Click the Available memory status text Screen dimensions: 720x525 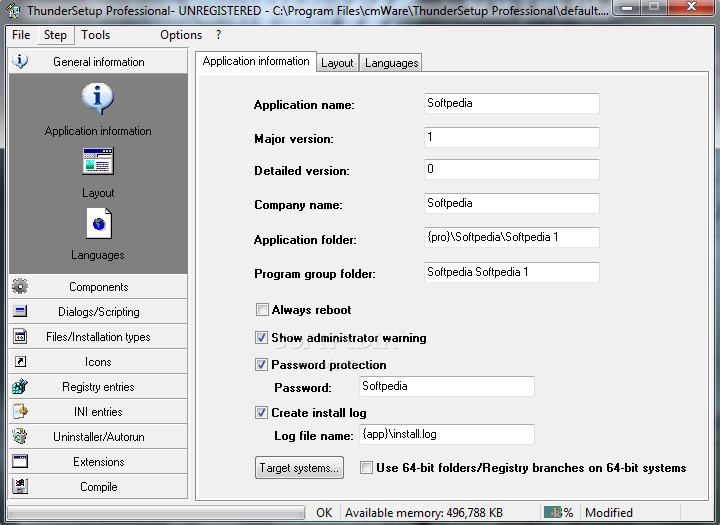(x=424, y=513)
